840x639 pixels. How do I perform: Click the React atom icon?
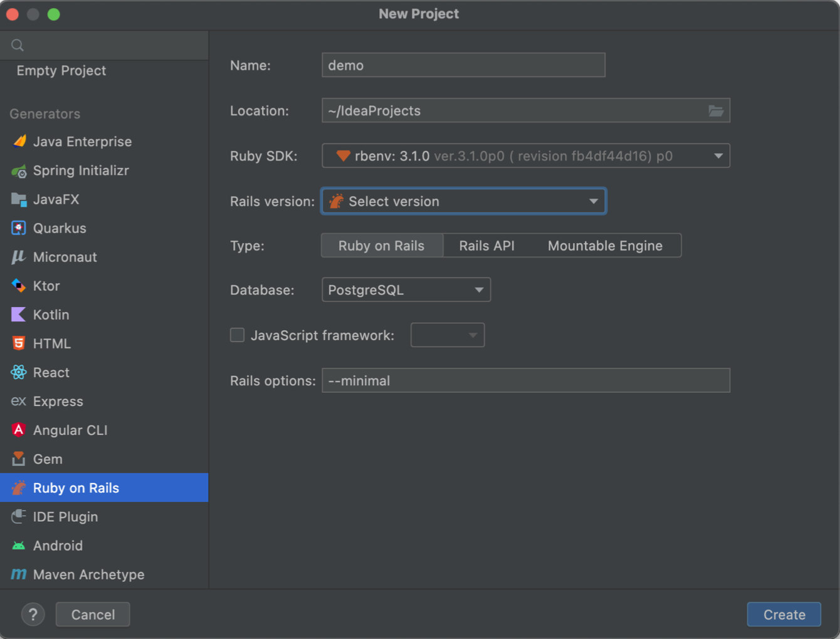(x=19, y=372)
